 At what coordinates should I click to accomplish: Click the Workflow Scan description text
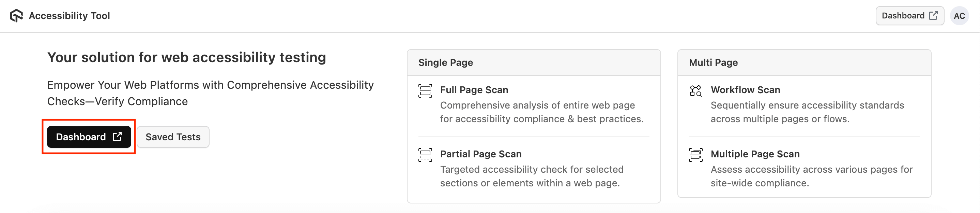807,112
